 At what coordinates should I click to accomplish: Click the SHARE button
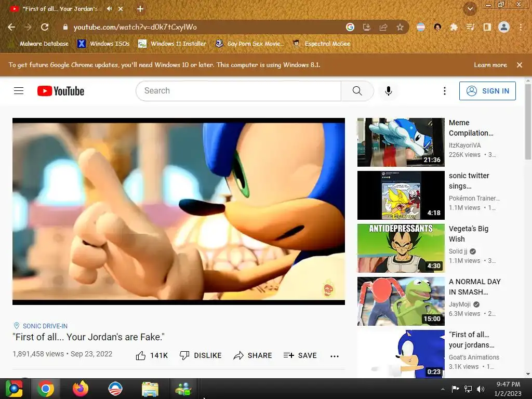click(x=253, y=355)
